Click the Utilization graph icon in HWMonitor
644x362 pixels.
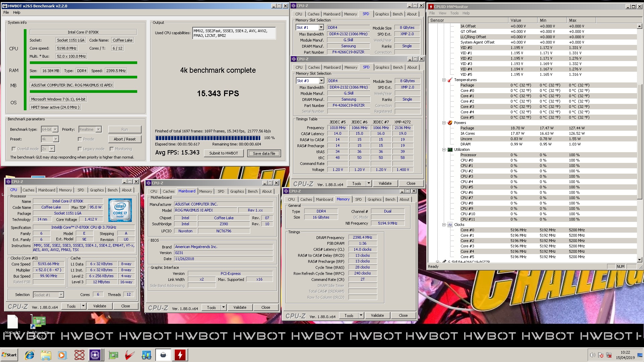450,149
